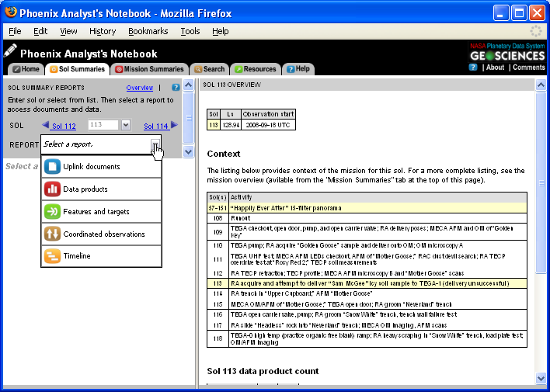Click the sol number input field

(102, 125)
